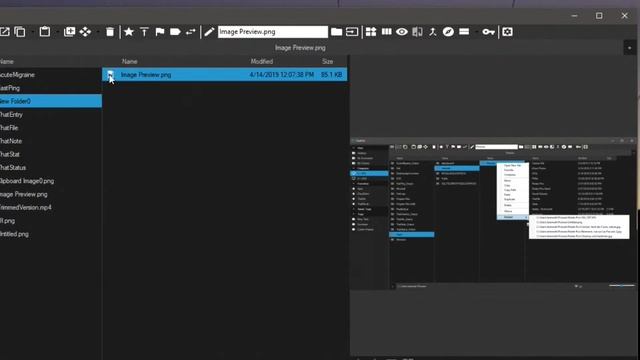Click the file icon of Image Preview.png row
This screenshot has height=360, width=640.
pos(110,75)
